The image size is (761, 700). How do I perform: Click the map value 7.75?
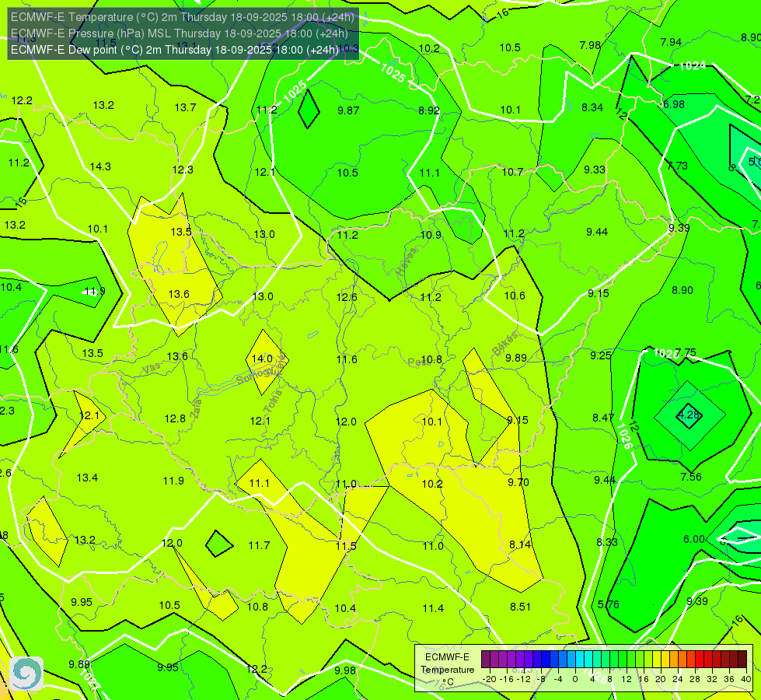click(686, 352)
